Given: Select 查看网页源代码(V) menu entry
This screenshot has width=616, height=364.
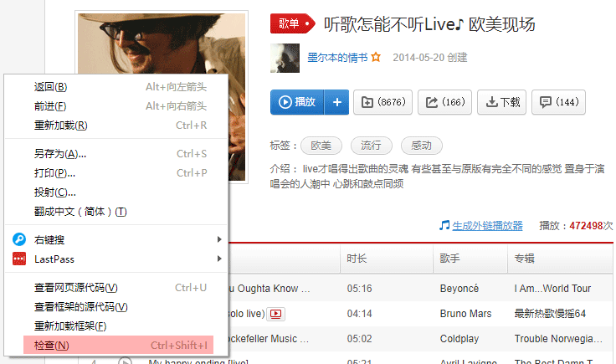Looking at the screenshot, I should [x=116, y=288].
